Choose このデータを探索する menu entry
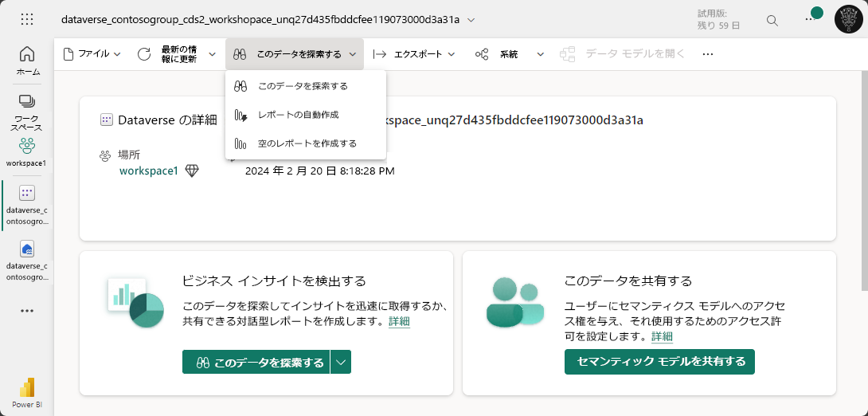Image resolution: width=868 pixels, height=416 pixels. [x=306, y=86]
